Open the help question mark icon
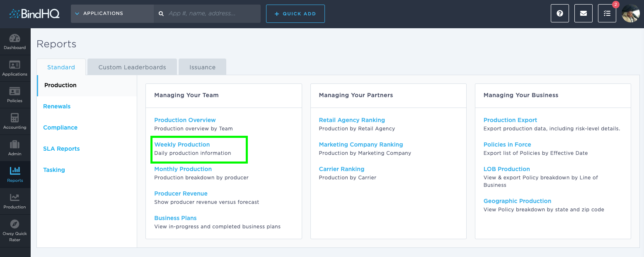The image size is (644, 257). point(560,14)
